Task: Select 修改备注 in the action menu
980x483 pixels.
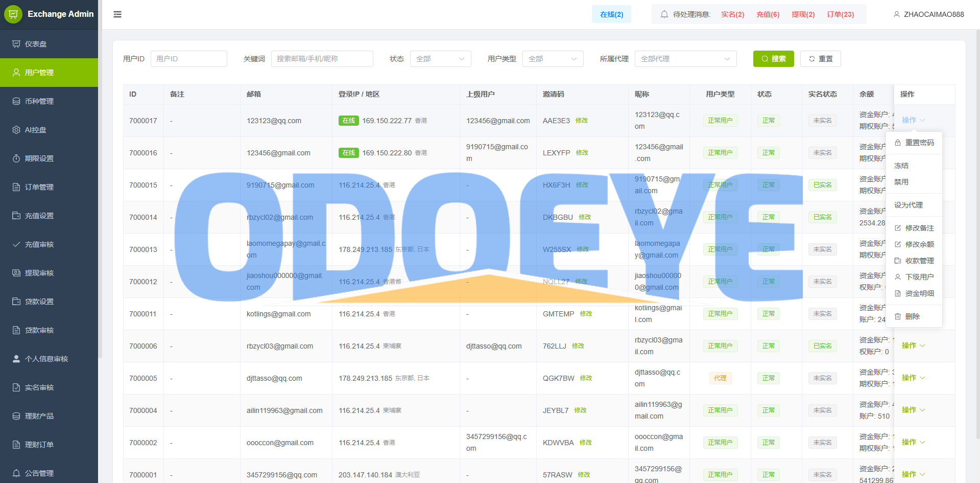Action: tap(914, 228)
